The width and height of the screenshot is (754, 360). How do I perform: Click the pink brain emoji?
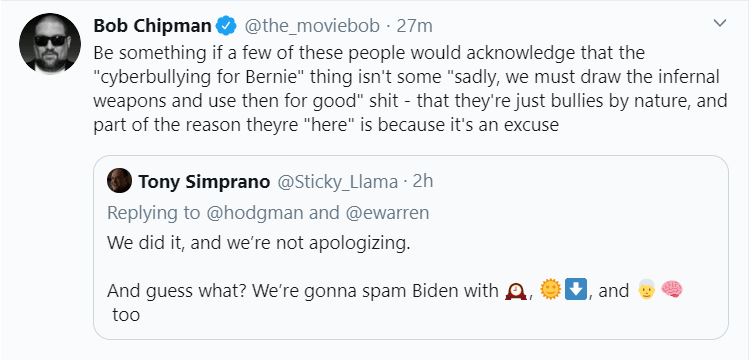pyautogui.click(x=672, y=290)
